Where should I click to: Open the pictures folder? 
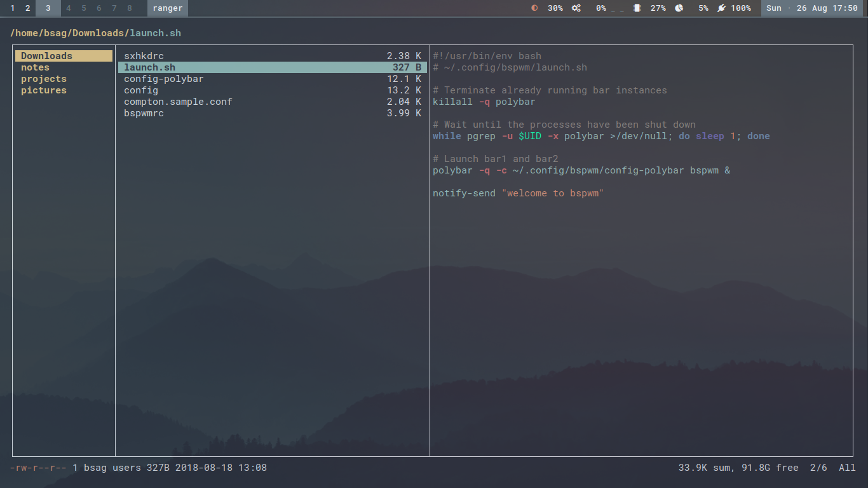click(43, 90)
